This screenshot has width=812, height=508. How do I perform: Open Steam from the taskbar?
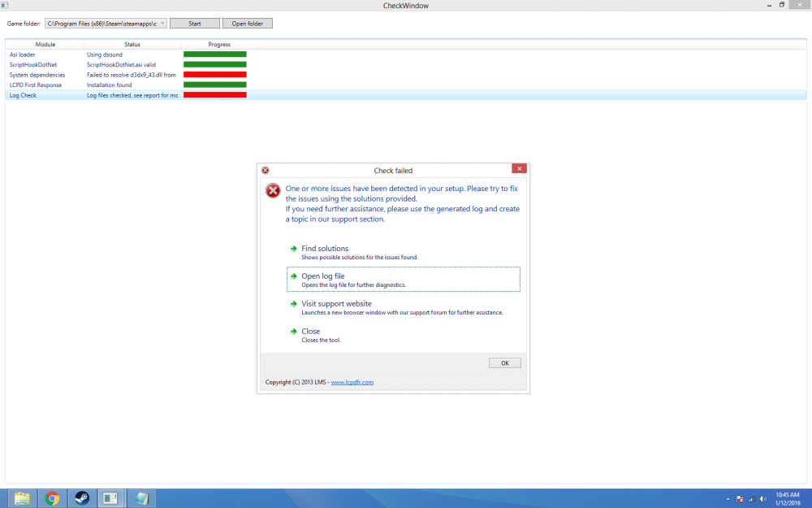click(82, 498)
